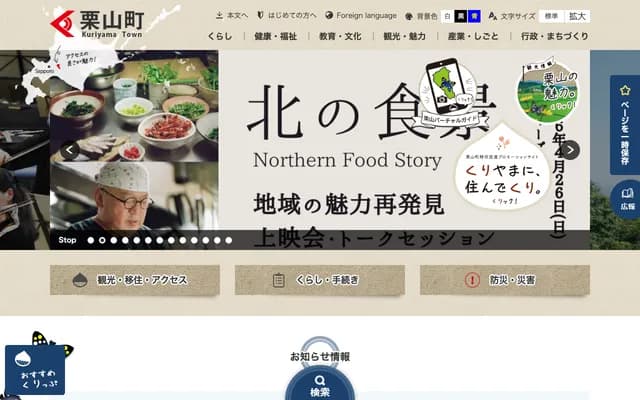Screen dimensions: 640x400
Task: Open the 観光・魅力 navigation menu
Action: pos(404,36)
